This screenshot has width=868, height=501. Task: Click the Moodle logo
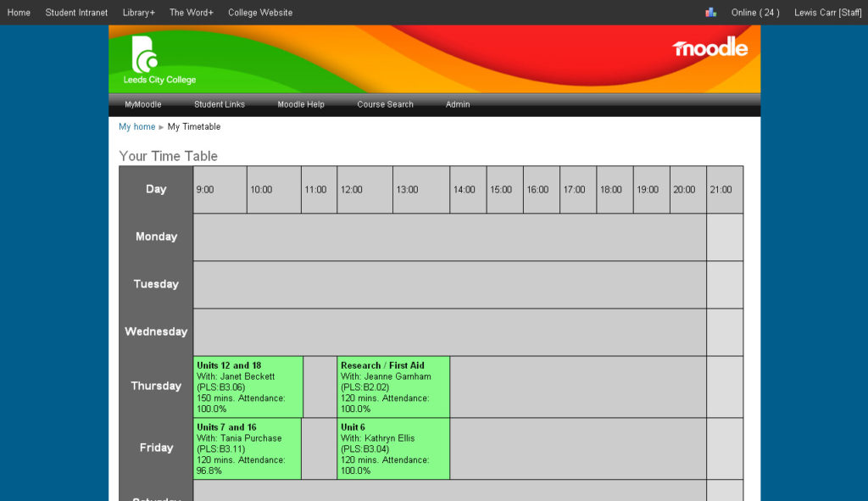[710, 48]
